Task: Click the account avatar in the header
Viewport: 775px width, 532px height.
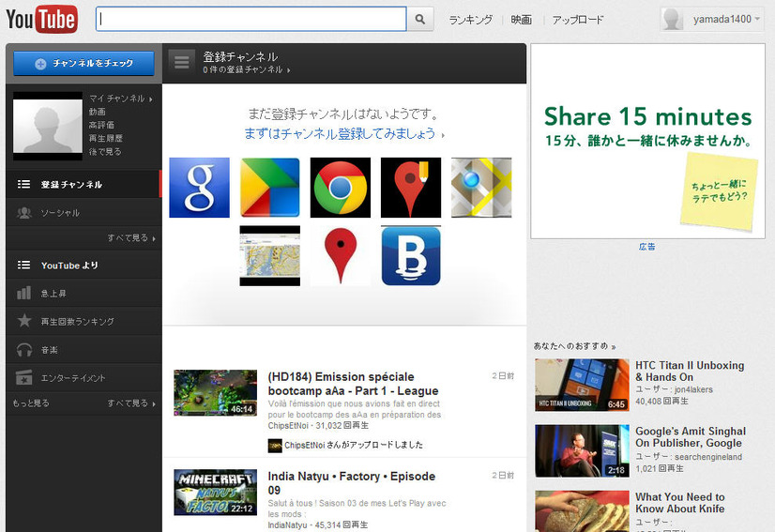Action: tap(672, 20)
